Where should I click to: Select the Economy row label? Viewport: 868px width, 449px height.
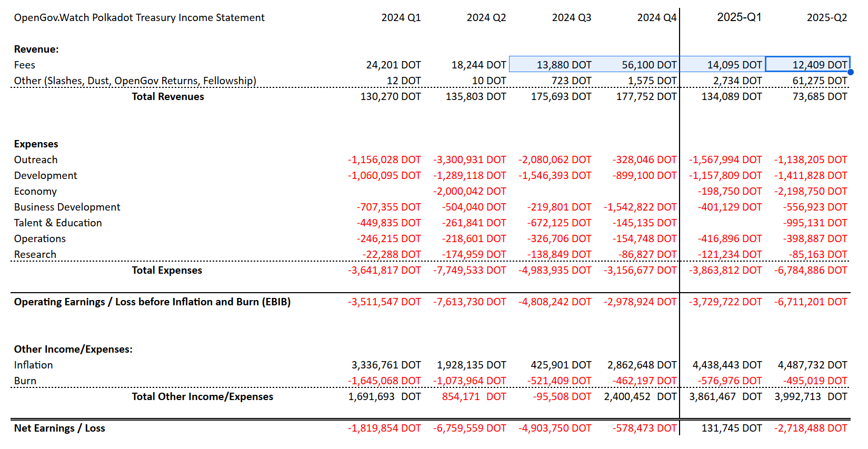[x=35, y=191]
